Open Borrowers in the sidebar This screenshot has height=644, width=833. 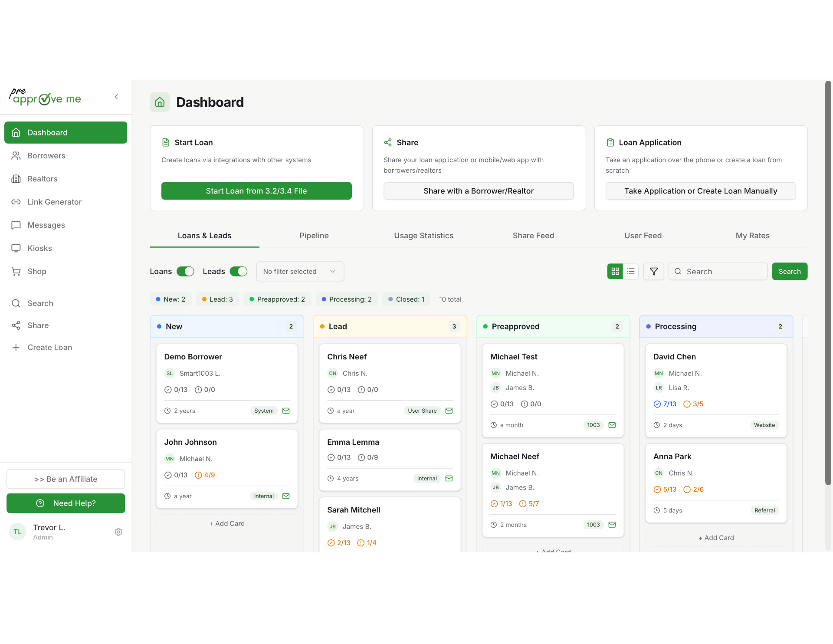pyautogui.click(x=66, y=155)
